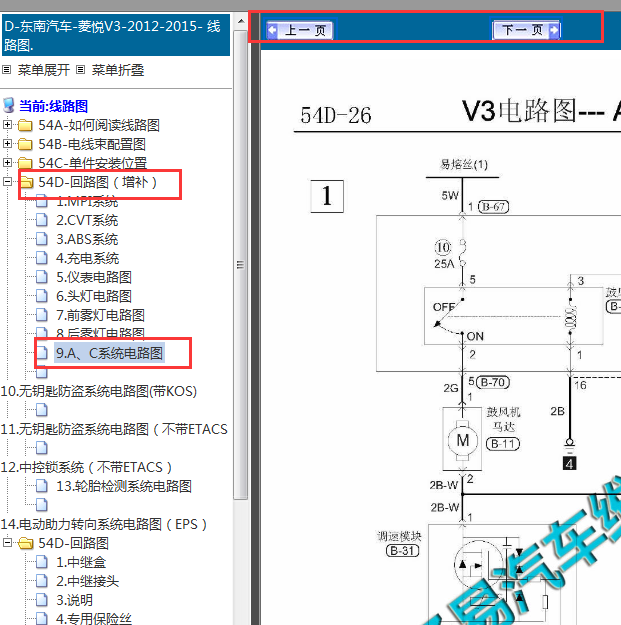
Task: Click page icon beside 9.A、C系统电路图
Action: (x=42, y=353)
